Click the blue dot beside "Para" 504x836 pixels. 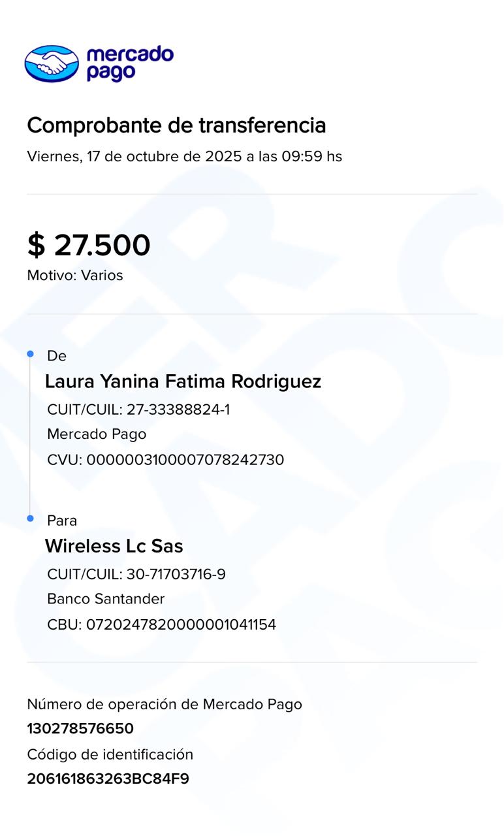30,519
